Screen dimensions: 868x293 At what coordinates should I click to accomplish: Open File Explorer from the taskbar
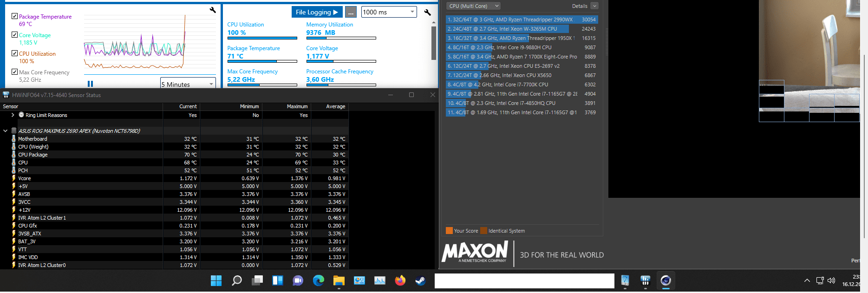point(339,280)
